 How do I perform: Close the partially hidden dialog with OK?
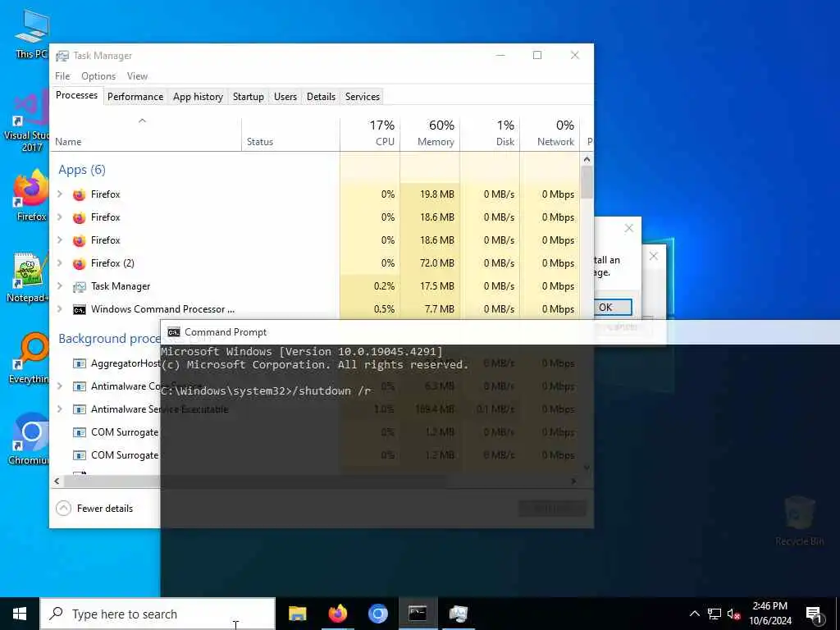613,307
